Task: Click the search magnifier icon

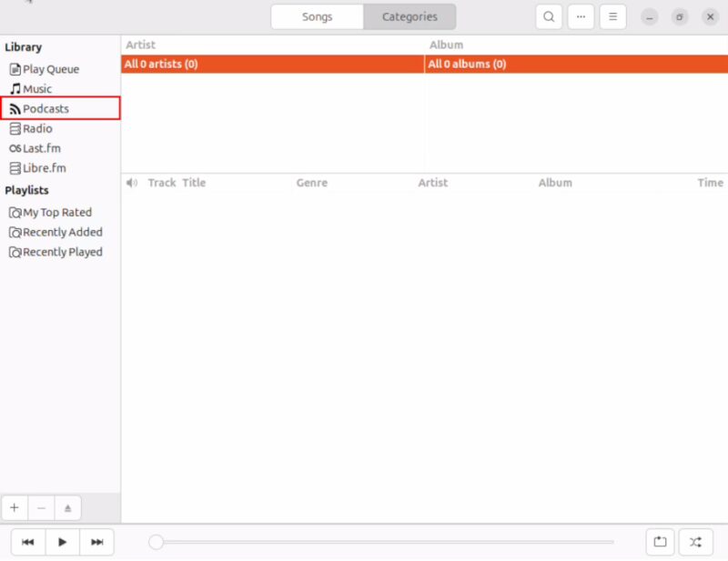Action: (549, 16)
